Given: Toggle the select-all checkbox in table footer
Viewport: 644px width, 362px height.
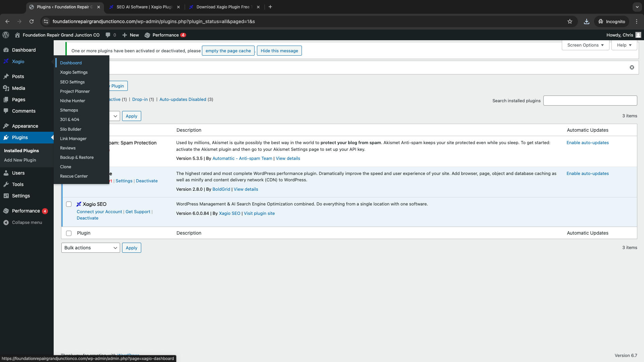Looking at the screenshot, I should pyautogui.click(x=69, y=233).
